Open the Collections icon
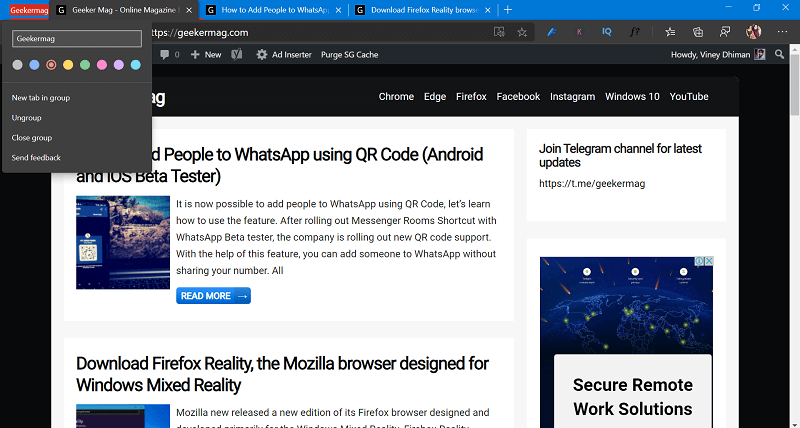Viewport: 800px width, 428px height. 698,32
